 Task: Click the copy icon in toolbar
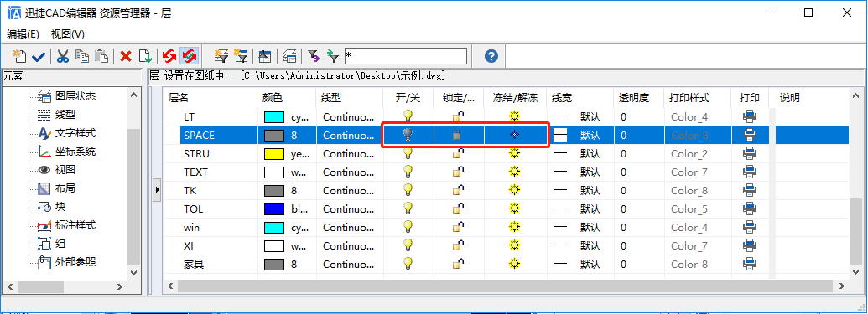point(82,56)
